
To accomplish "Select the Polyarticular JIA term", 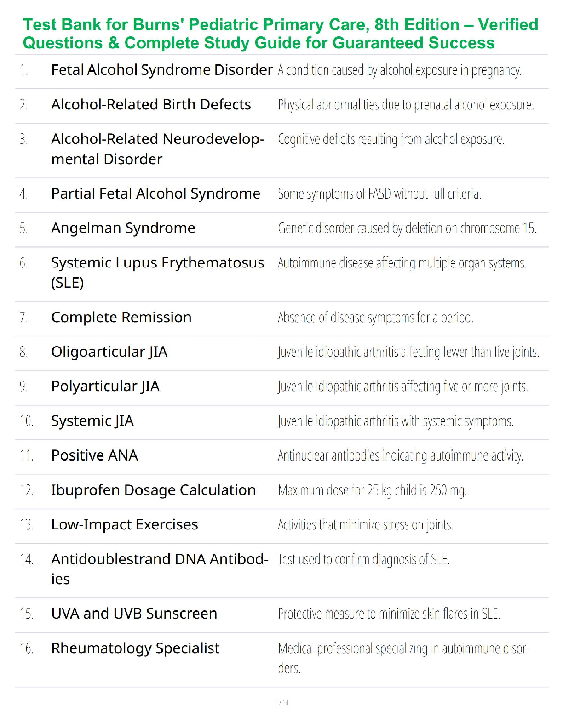I will (105, 387).
